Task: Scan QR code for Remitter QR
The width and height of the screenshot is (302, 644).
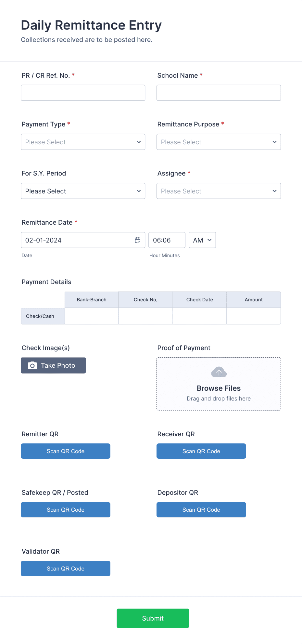Action: tap(66, 451)
